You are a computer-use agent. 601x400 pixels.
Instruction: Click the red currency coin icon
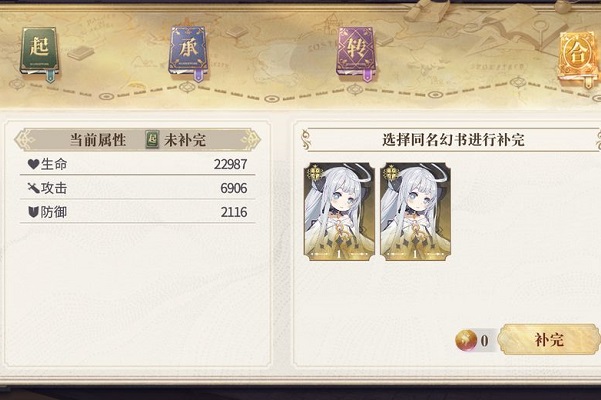pyautogui.click(x=466, y=340)
